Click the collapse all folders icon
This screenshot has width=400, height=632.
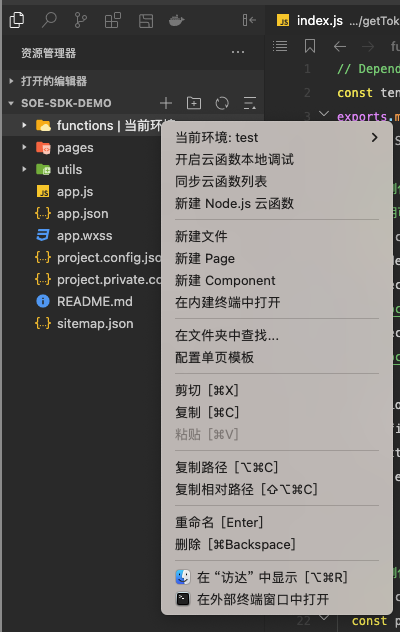pyautogui.click(x=250, y=103)
